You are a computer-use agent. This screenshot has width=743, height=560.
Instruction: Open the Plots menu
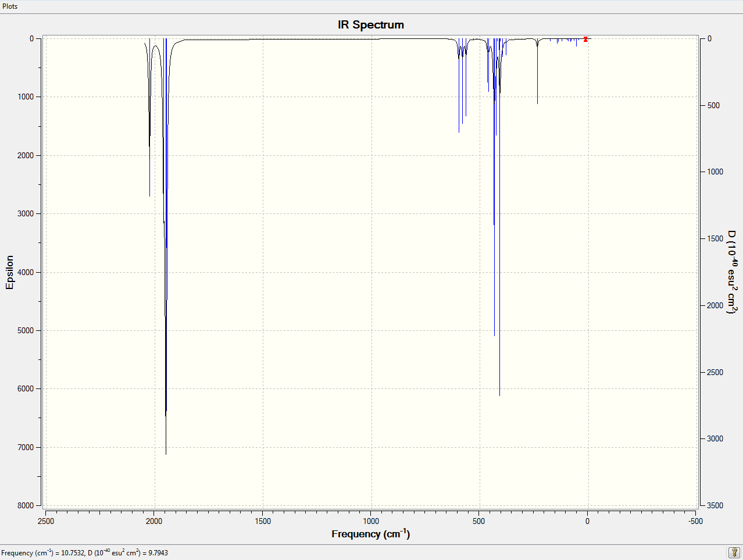[10, 6]
